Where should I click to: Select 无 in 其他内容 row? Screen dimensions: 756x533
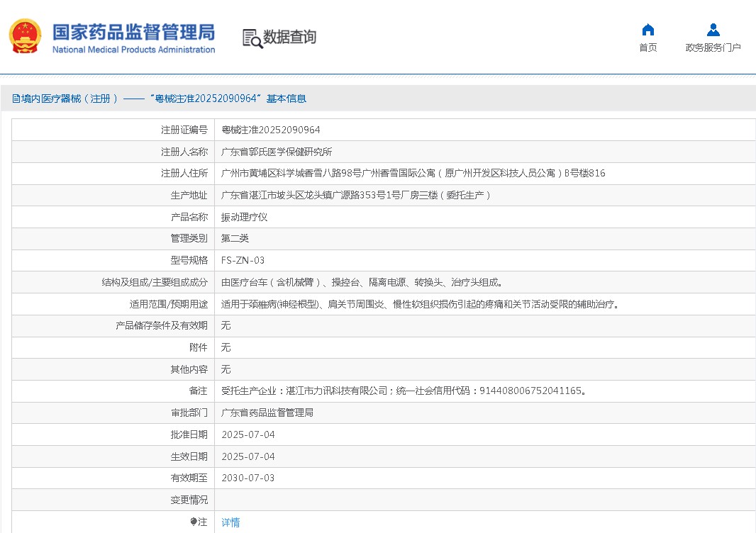[226, 370]
